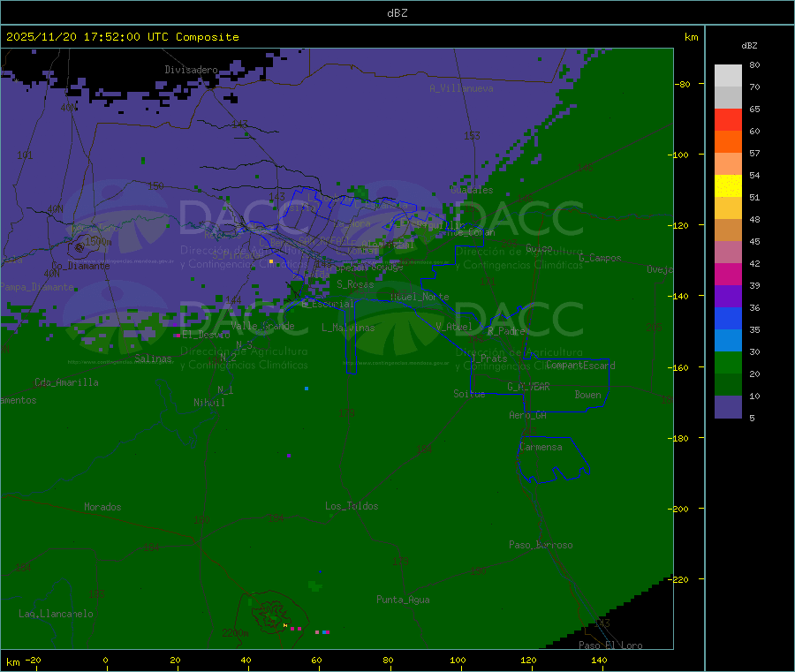Image resolution: width=795 pixels, height=672 pixels.
Task: Select the light blue 35-30 dBZ swatch
Action: (728, 341)
